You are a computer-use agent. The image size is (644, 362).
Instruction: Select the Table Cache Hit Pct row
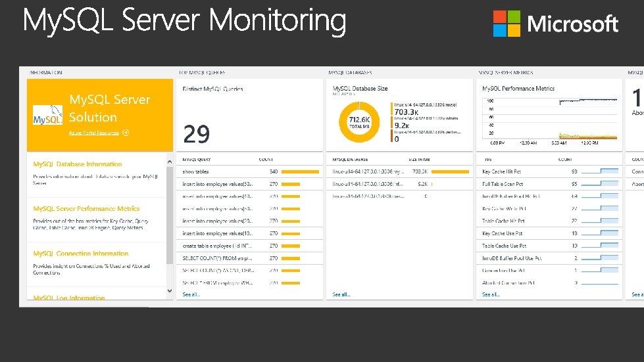coord(549,221)
